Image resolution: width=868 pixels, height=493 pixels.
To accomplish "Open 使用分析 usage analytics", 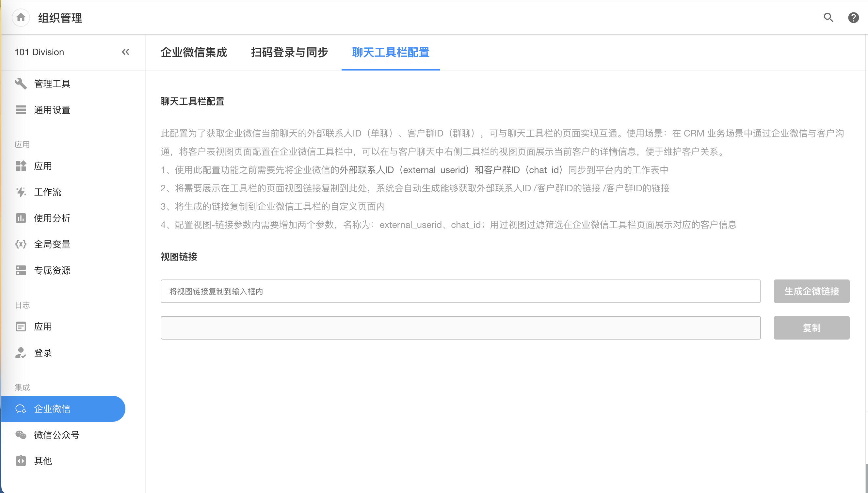I will click(52, 218).
